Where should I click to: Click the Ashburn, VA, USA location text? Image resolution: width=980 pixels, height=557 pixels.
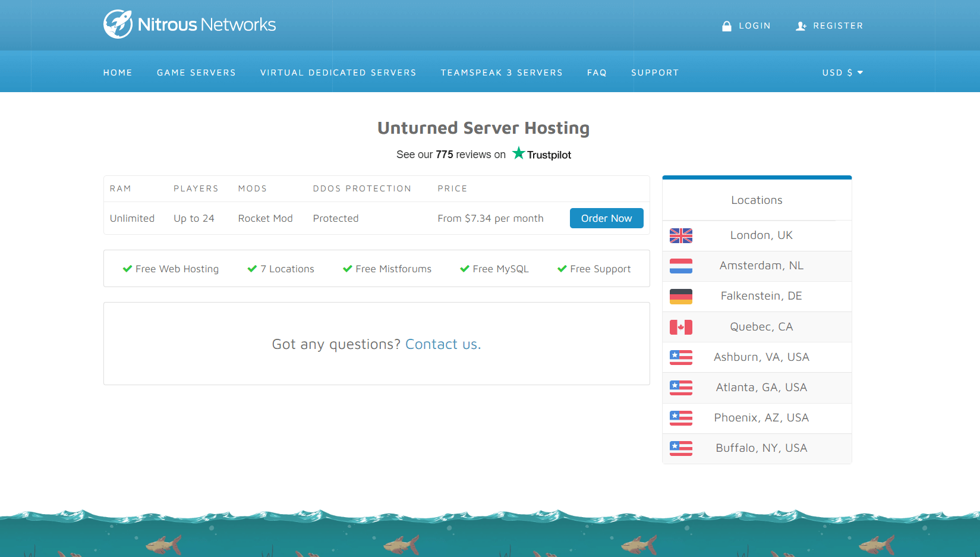coord(761,357)
